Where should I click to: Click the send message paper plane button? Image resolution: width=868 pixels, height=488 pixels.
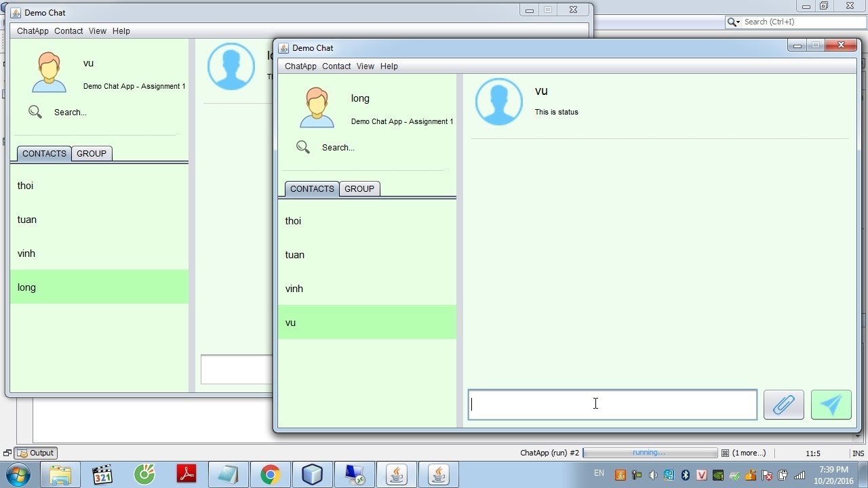(x=831, y=405)
